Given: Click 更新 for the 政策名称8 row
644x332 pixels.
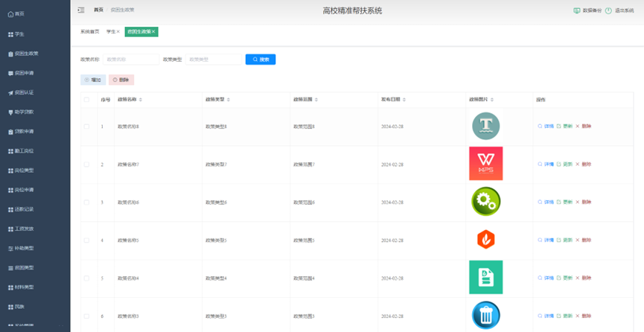Looking at the screenshot, I should 565,127.
